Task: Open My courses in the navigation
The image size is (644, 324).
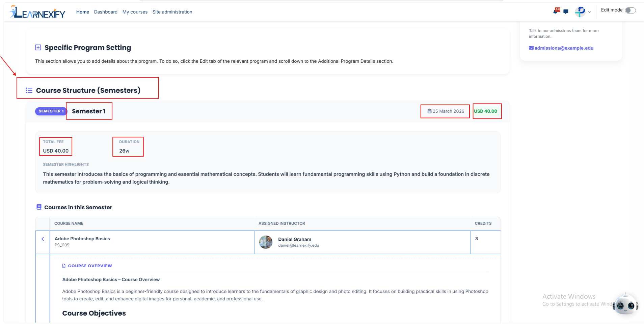Action: (135, 12)
